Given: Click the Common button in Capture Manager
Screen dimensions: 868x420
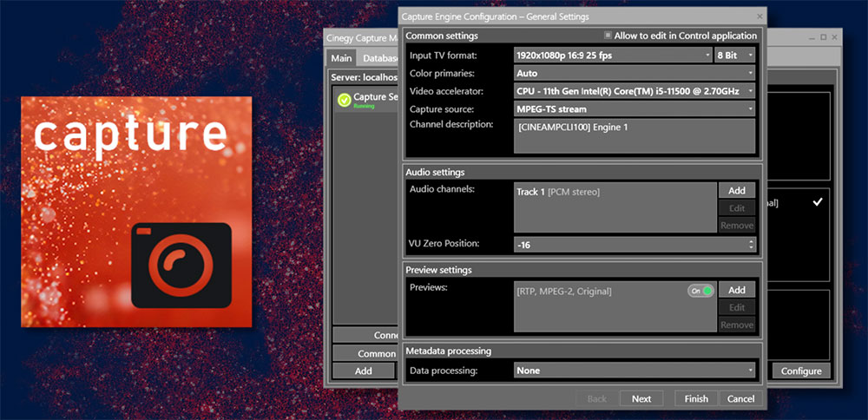Looking at the screenshot, I should 365,353.
